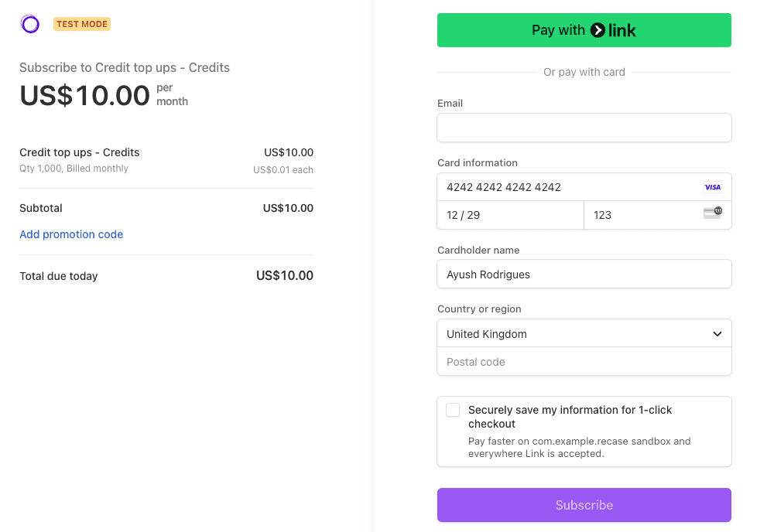Focus the Postal code field
The width and height of the screenshot is (767, 532).
coord(584,362)
